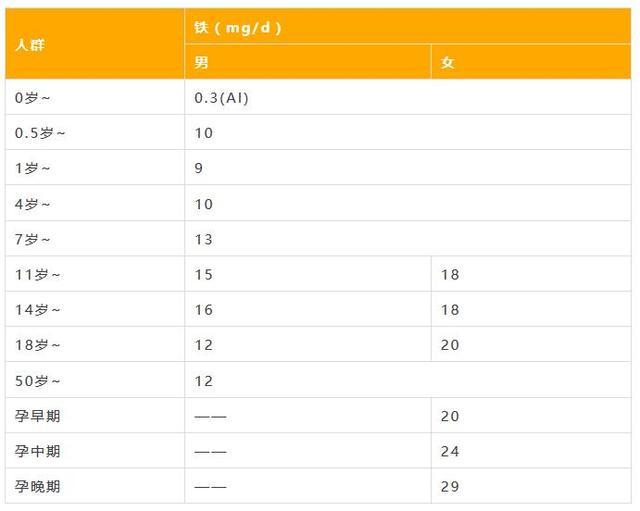Click the value 13 in the 7岁~ row

pos(204,239)
